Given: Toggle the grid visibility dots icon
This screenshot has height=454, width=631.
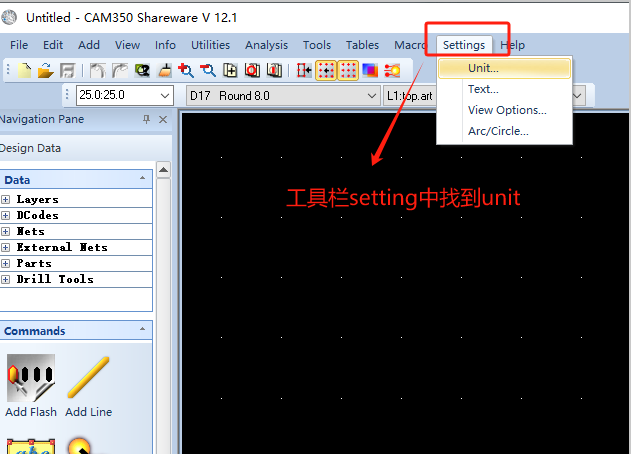Looking at the screenshot, I should 348,70.
